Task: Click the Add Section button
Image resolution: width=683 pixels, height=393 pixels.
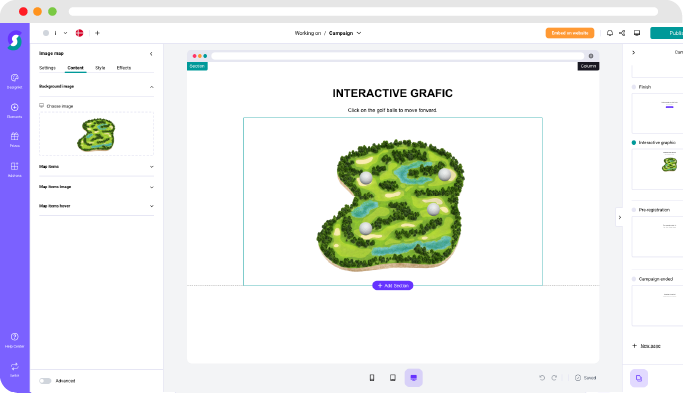Action: click(x=393, y=285)
